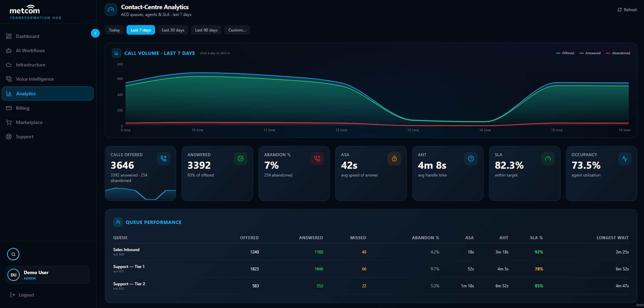This screenshot has height=308, width=644.
Task: Click the Marketplace cart icon
Action: point(9,123)
